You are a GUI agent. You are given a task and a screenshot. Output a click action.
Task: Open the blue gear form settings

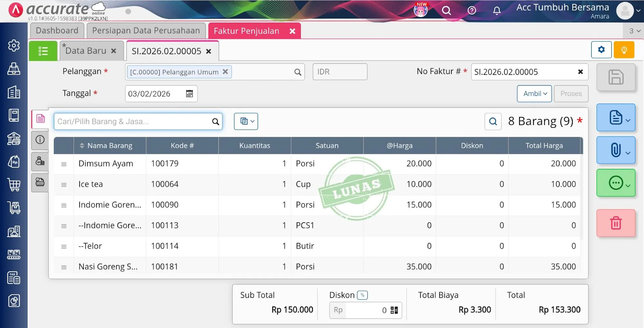(x=601, y=50)
